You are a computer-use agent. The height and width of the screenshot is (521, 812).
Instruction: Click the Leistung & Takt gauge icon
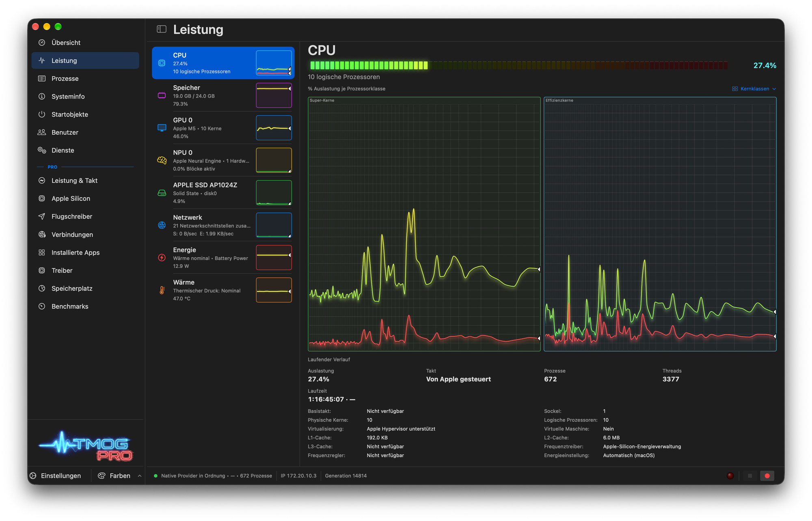(42, 181)
